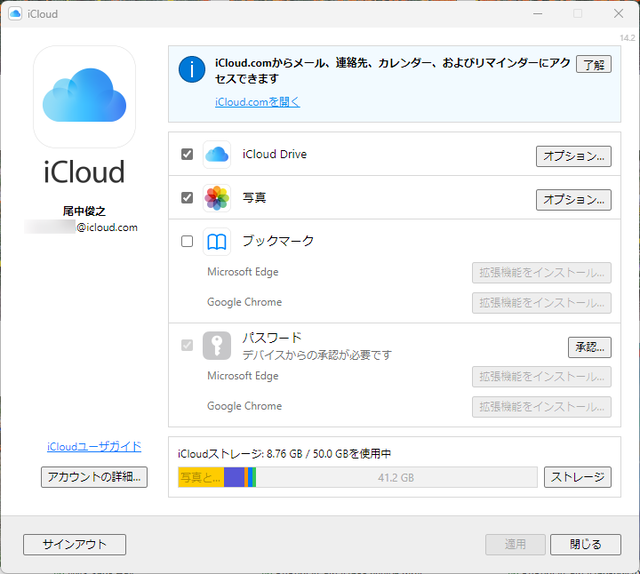Viewport: 640px width, 574px height.
Task: Click the Photos flower icon
Action: pyautogui.click(x=217, y=198)
